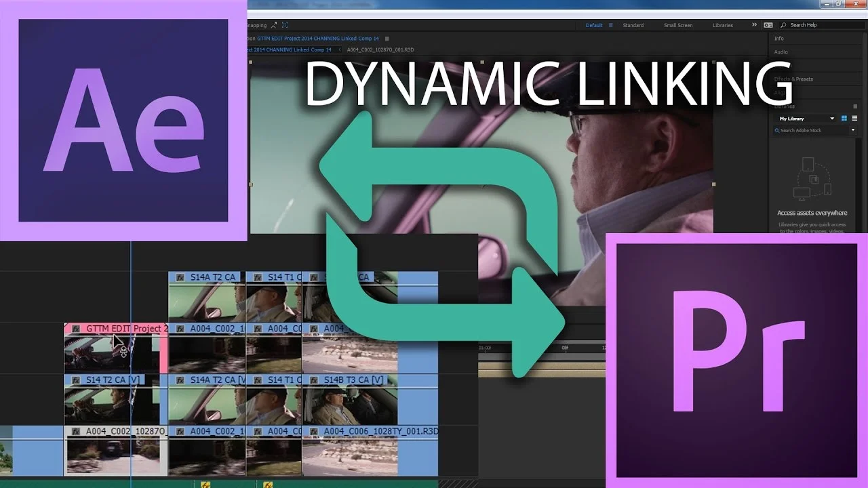Open the Default workspace menu icon
Screen dimensions: 868x488
(x=610, y=25)
